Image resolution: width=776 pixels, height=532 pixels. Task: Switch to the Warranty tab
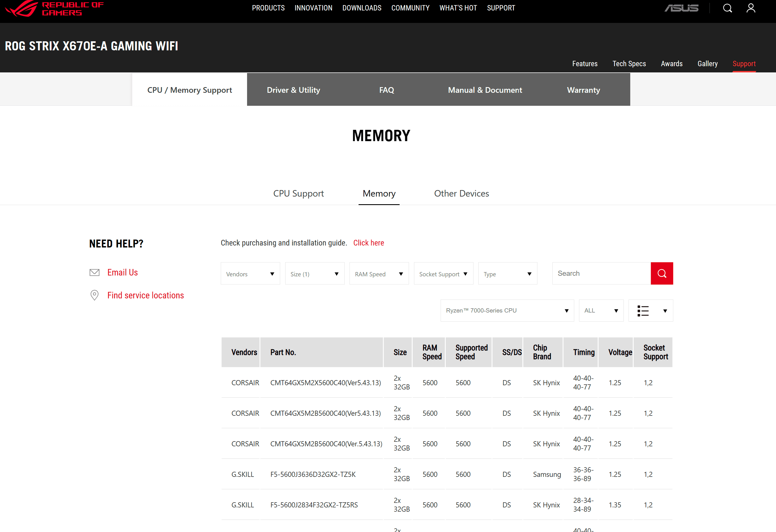pyautogui.click(x=583, y=90)
